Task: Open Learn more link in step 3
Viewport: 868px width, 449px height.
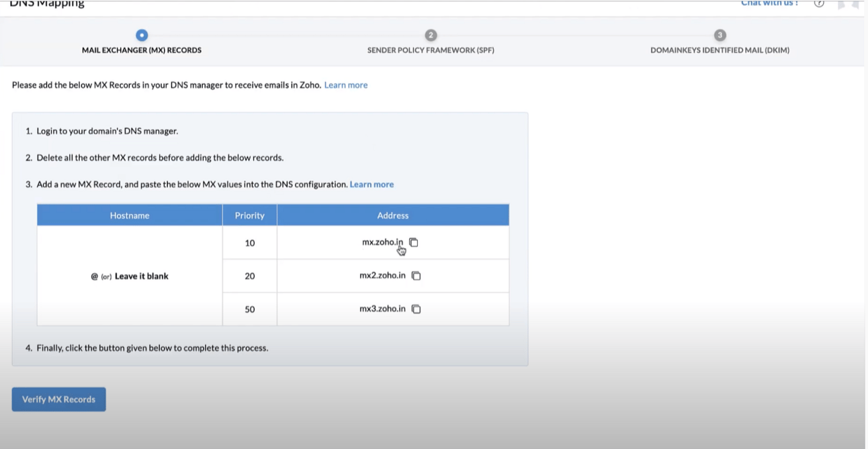Action: [372, 184]
